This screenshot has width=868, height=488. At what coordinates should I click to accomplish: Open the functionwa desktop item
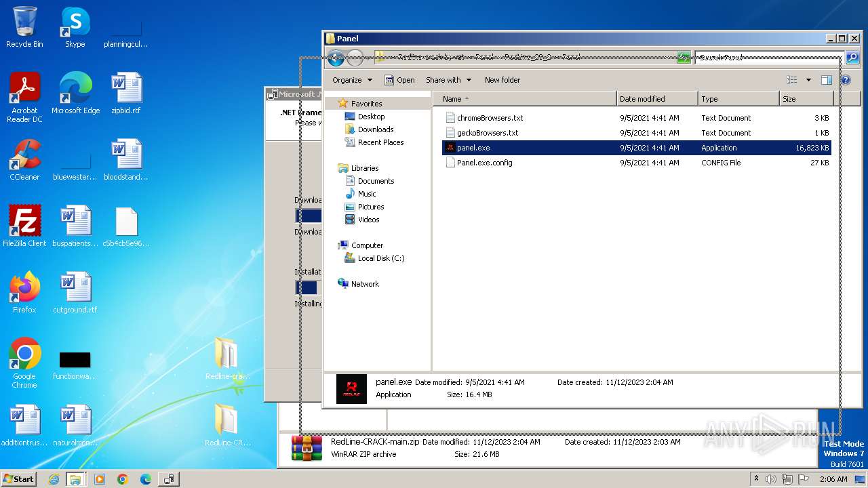pyautogui.click(x=75, y=363)
